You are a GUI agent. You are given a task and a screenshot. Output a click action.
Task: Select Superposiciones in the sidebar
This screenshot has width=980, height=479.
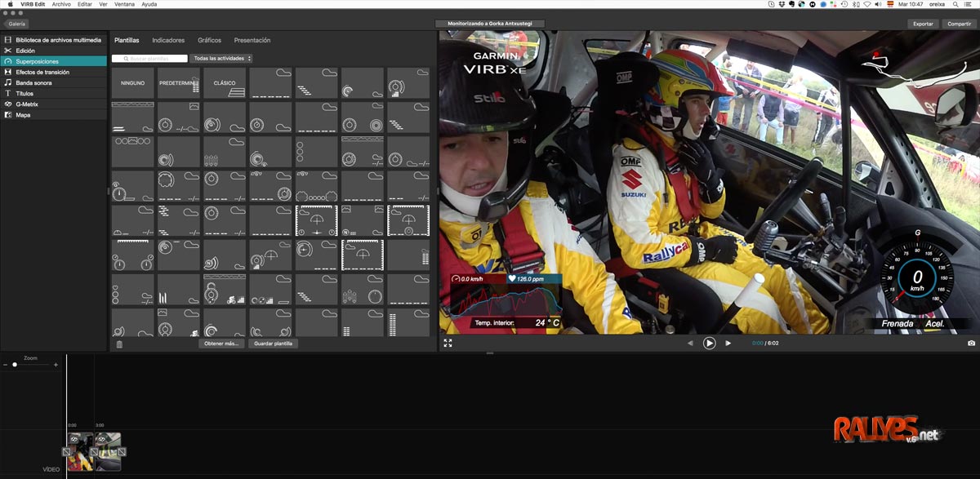click(53, 61)
